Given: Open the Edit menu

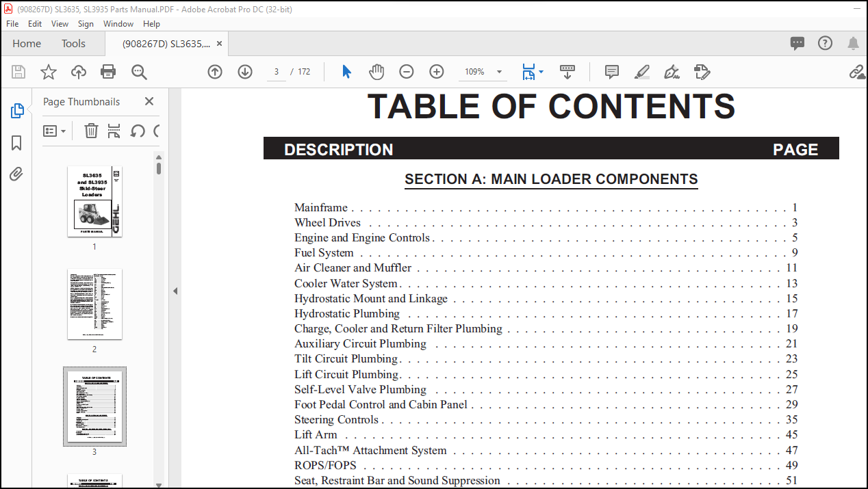Looking at the screenshot, I should coord(35,23).
